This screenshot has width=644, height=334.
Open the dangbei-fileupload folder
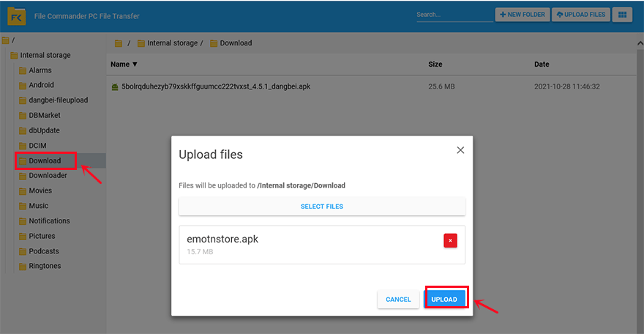click(x=58, y=100)
